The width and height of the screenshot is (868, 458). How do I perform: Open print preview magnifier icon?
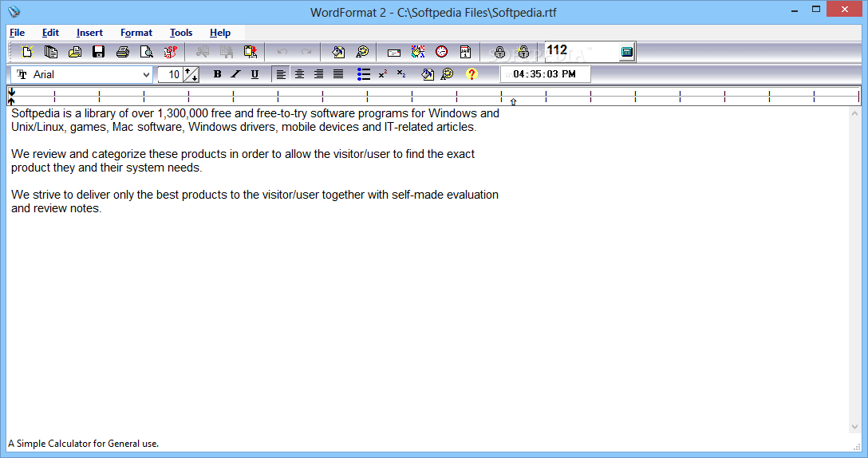pos(146,52)
